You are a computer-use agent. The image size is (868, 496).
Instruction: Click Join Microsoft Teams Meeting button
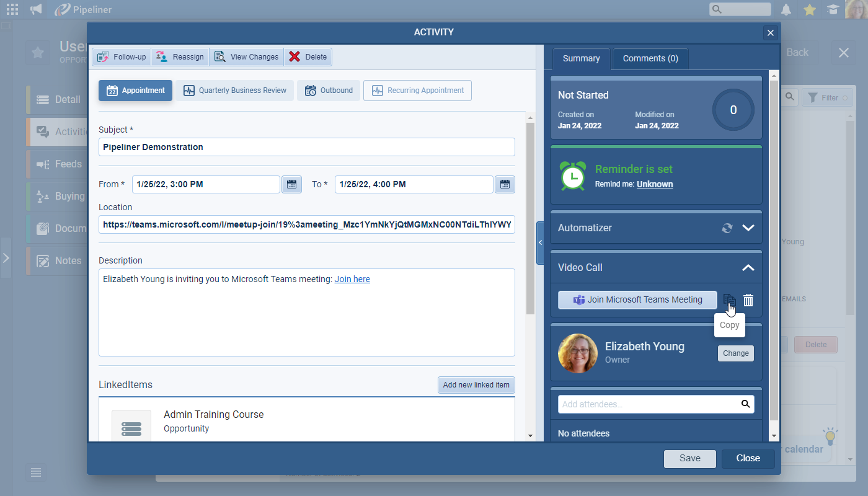coord(637,300)
